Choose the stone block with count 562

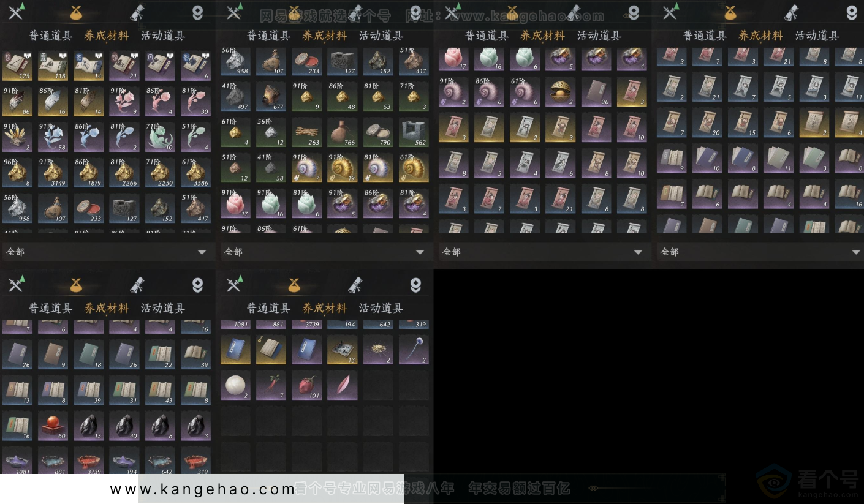pyautogui.click(x=414, y=132)
